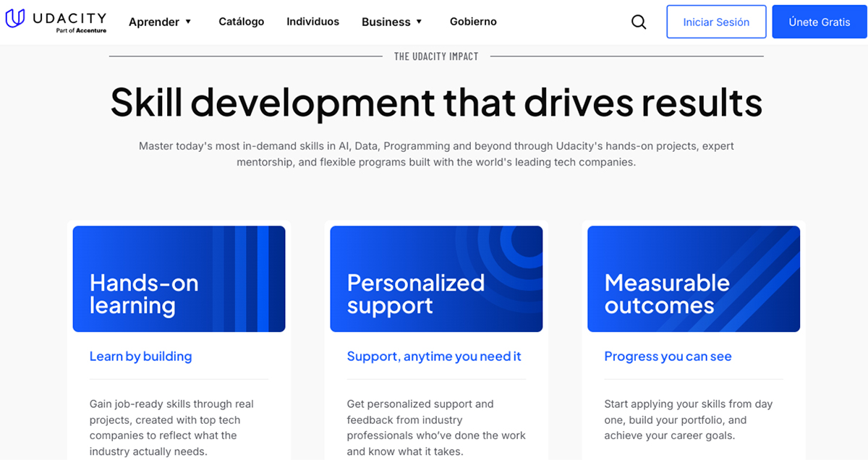Select the Progress you can see heading
868x460 pixels.
tap(668, 357)
